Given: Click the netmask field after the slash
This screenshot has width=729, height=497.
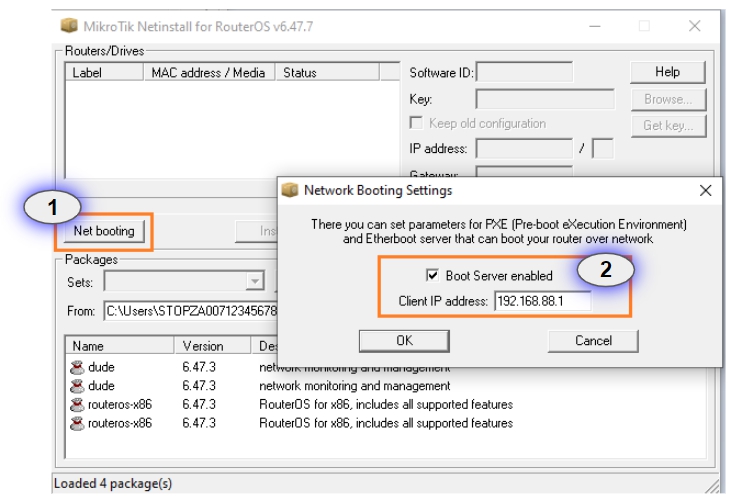Looking at the screenshot, I should point(603,149).
